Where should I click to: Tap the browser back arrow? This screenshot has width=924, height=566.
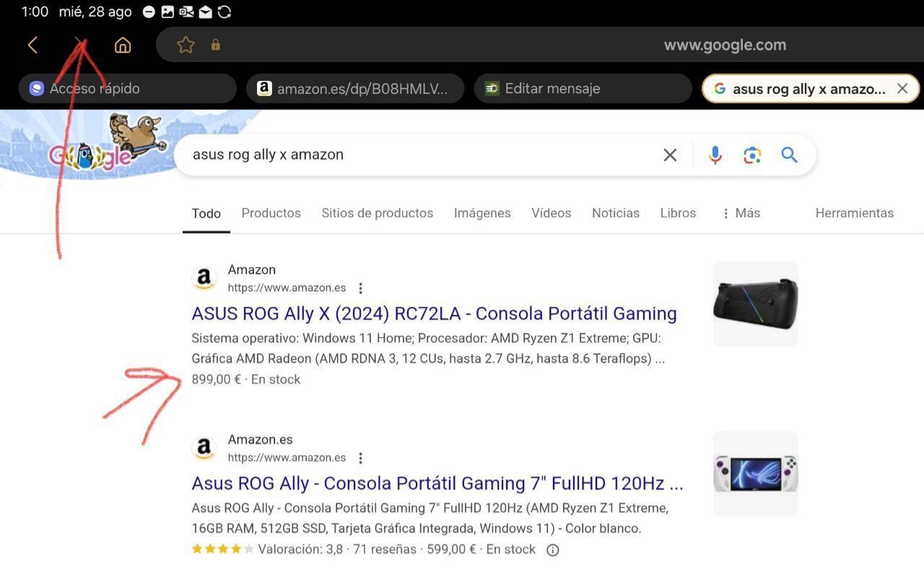click(x=32, y=45)
